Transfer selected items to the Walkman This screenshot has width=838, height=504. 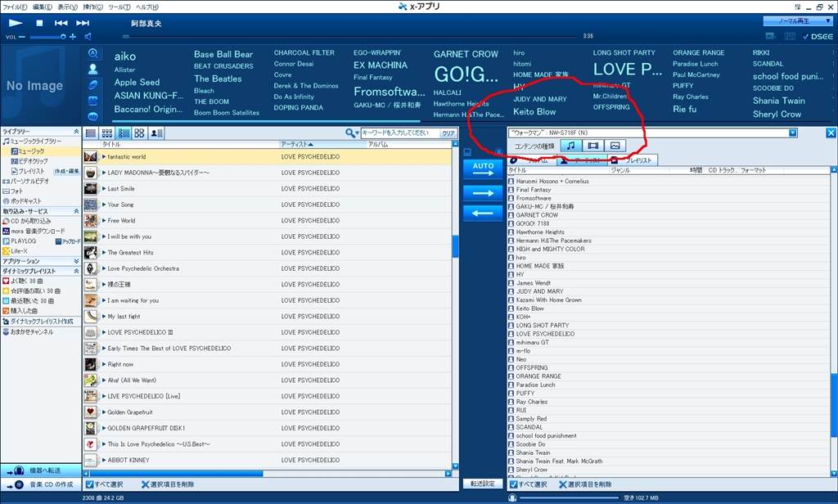coord(483,193)
